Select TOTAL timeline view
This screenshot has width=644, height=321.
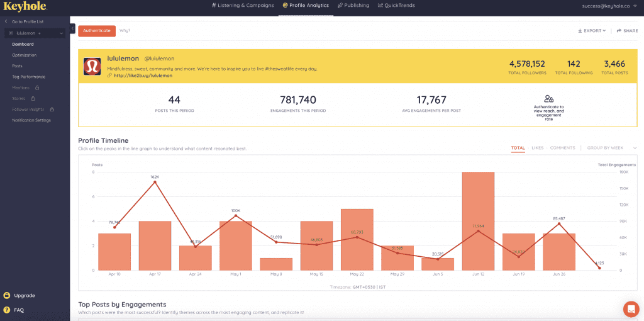click(518, 148)
